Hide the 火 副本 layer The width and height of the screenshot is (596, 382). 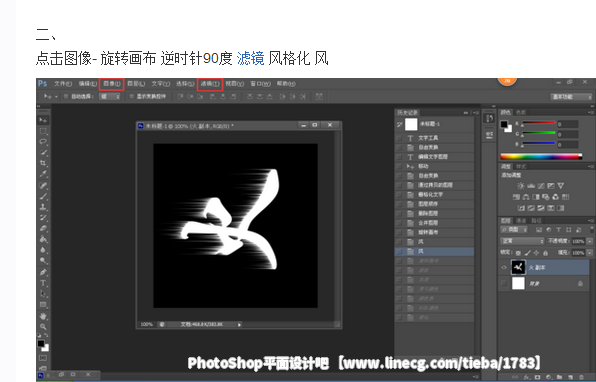pos(504,268)
